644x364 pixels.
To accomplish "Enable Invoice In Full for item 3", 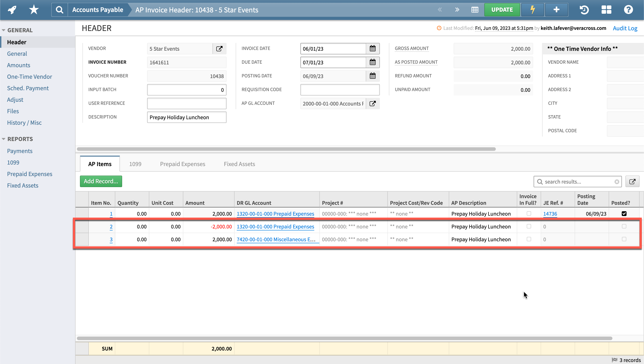I will pos(529,239).
